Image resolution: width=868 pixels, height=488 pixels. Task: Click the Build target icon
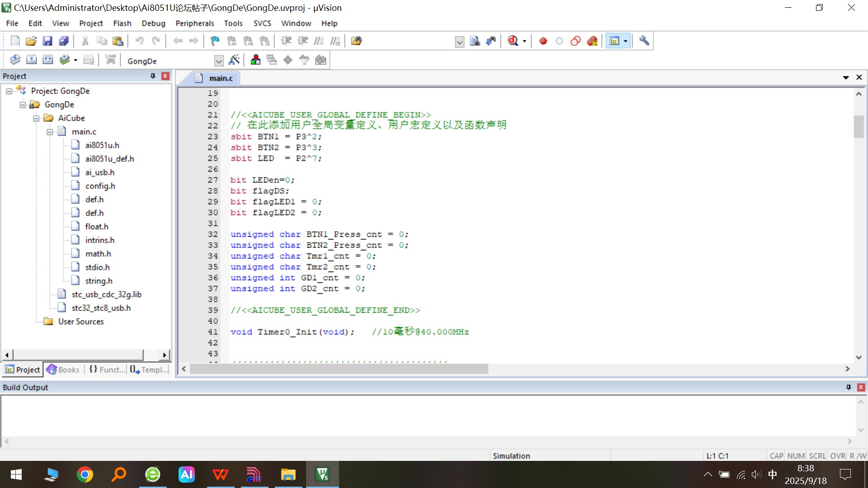(x=31, y=60)
